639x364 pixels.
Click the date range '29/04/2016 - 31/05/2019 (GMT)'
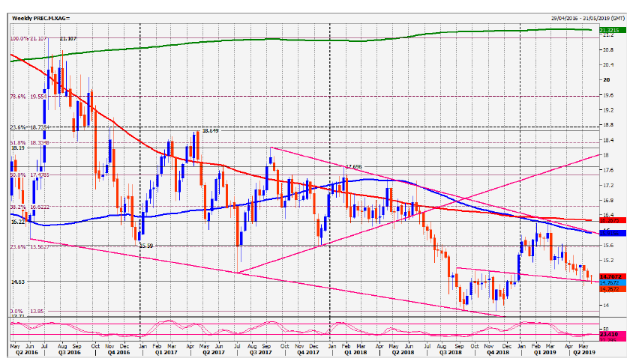click(x=588, y=18)
